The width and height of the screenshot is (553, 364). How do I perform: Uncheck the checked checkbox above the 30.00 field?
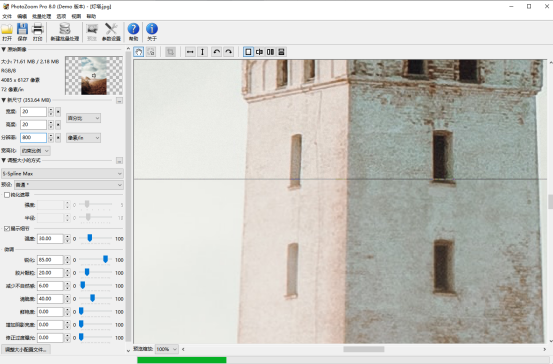tap(7, 229)
